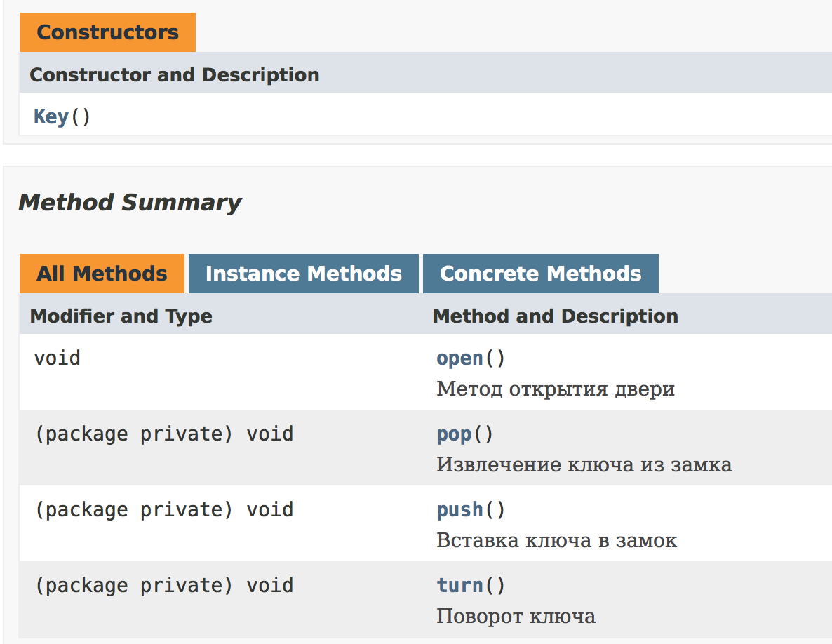The width and height of the screenshot is (832, 644).
Task: Switch to the Instance Methods tab
Action: [304, 274]
